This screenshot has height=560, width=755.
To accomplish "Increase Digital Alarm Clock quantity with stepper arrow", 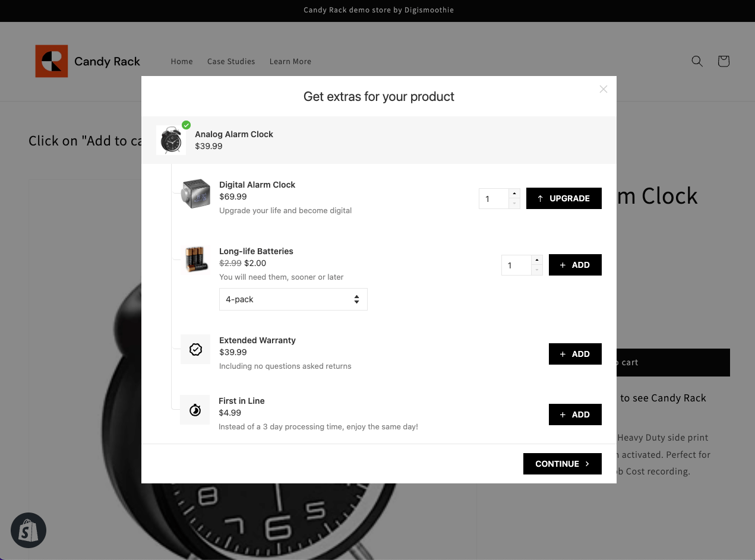I will (514, 192).
